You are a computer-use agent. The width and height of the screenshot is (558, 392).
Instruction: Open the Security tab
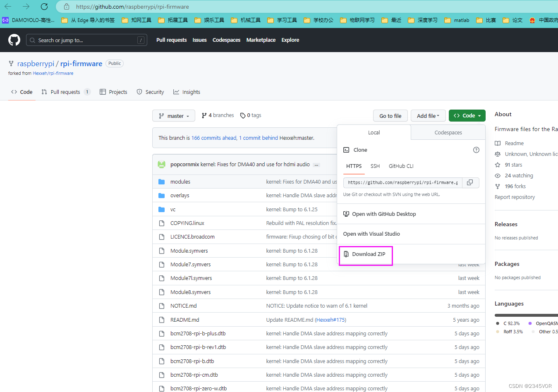pos(150,92)
